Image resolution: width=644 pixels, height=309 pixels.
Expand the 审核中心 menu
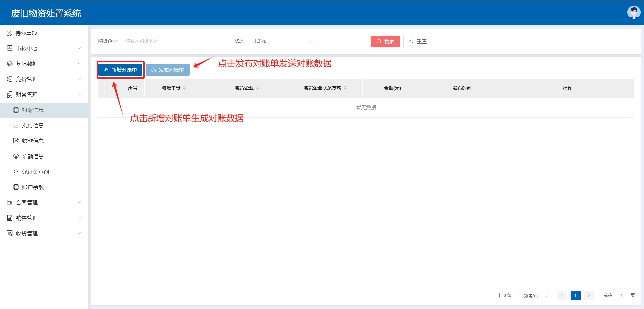click(44, 49)
